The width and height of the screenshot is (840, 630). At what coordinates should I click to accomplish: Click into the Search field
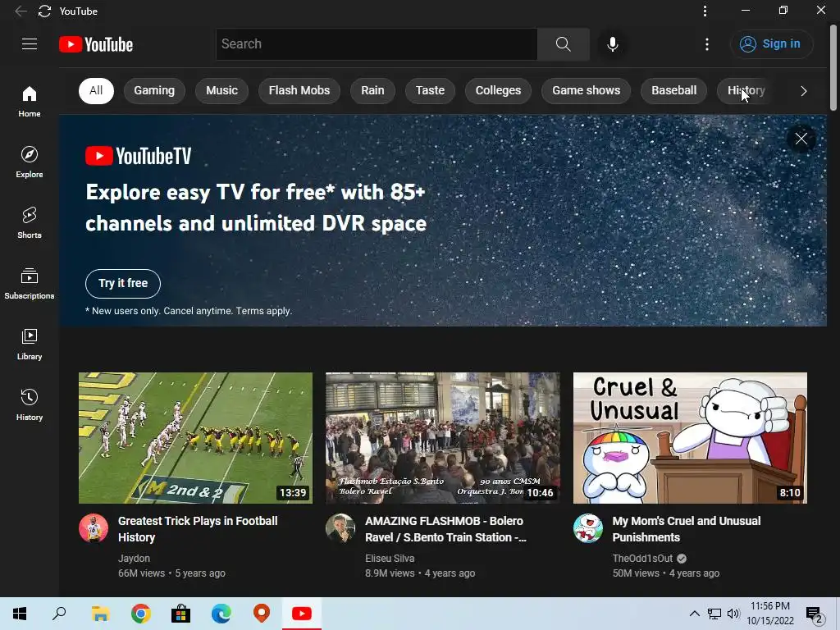[377, 44]
